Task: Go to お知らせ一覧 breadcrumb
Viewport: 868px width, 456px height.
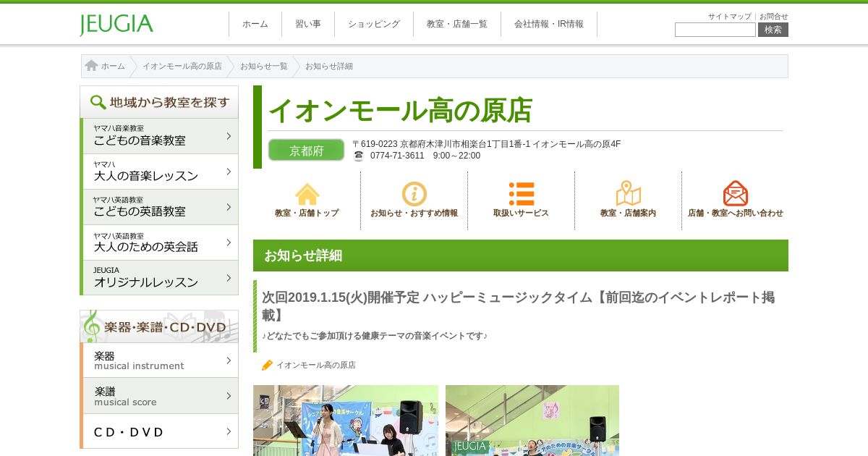Action: tap(264, 66)
